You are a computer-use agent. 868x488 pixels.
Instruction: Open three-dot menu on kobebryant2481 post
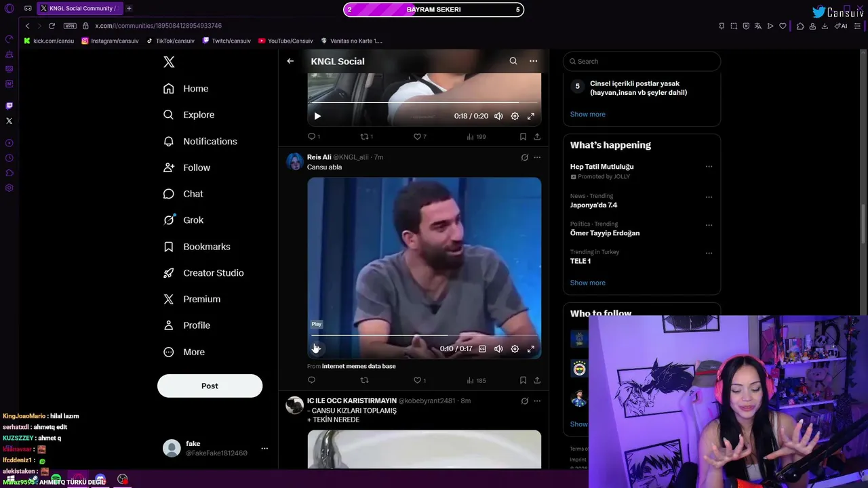[537, 401]
